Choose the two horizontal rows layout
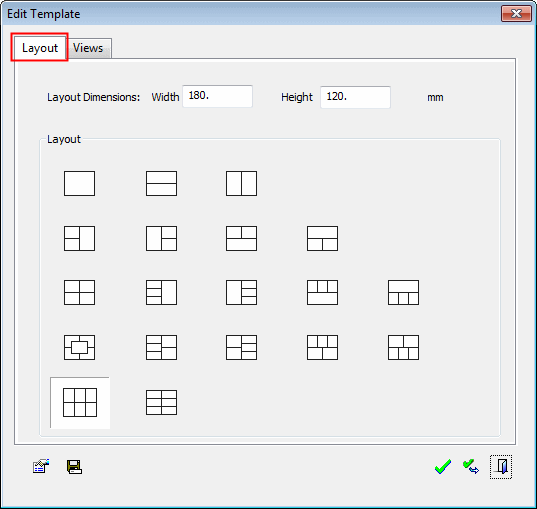537x509 pixels. [161, 184]
